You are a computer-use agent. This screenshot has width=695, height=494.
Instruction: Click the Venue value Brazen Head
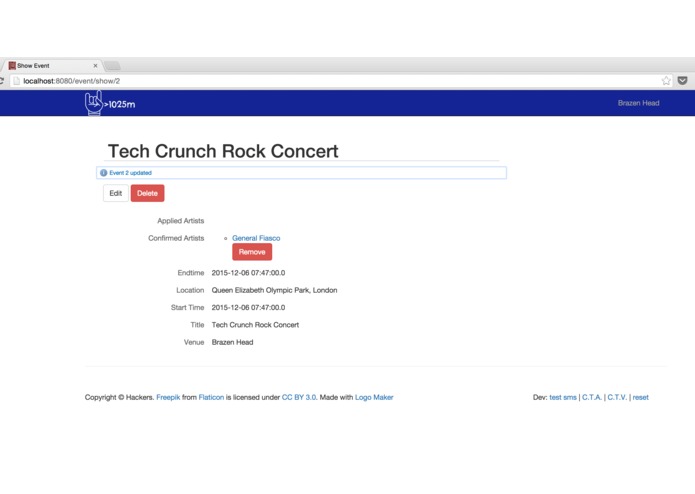click(x=232, y=342)
